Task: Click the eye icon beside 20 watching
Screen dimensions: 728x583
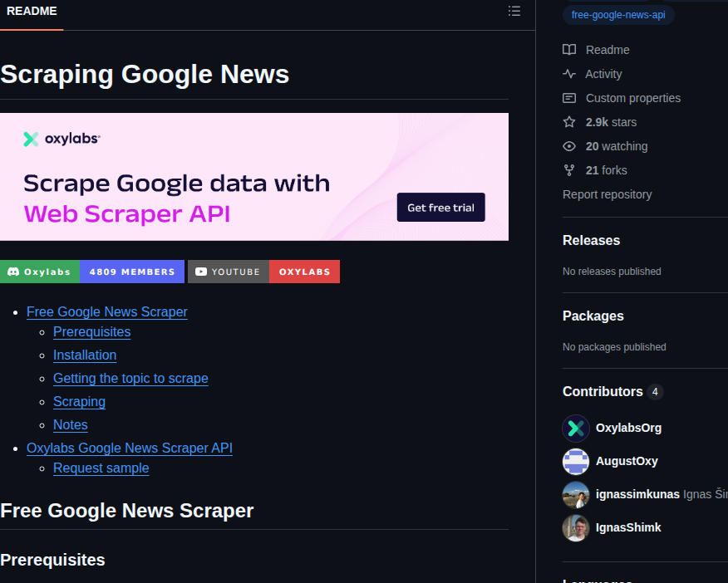Action: point(569,146)
